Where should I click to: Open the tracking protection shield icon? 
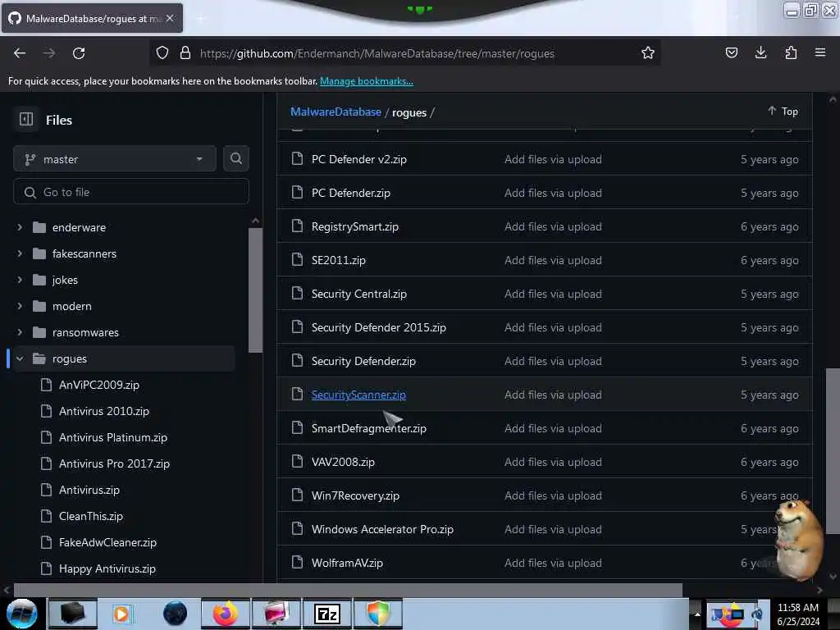click(162, 53)
